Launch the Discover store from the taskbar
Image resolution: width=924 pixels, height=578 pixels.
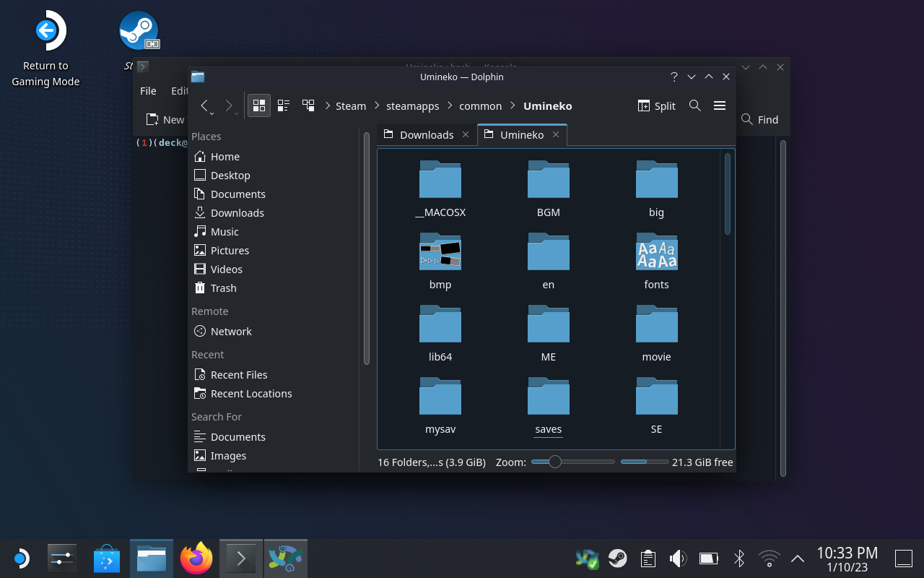tap(108, 558)
